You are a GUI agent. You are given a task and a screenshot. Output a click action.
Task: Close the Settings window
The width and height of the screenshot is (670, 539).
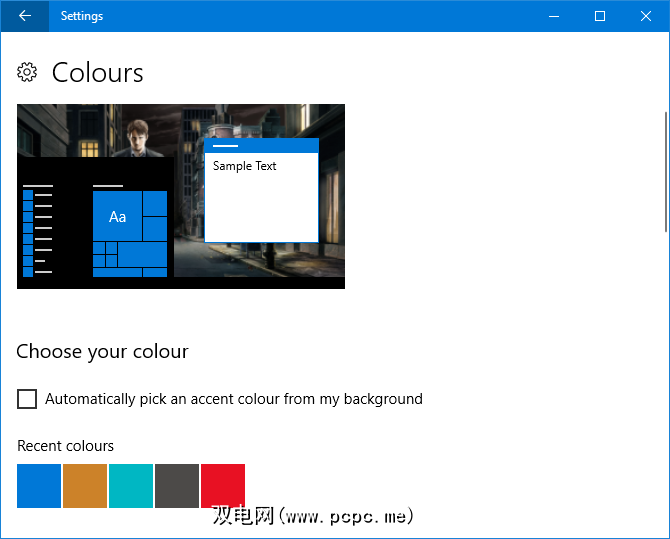pos(645,16)
